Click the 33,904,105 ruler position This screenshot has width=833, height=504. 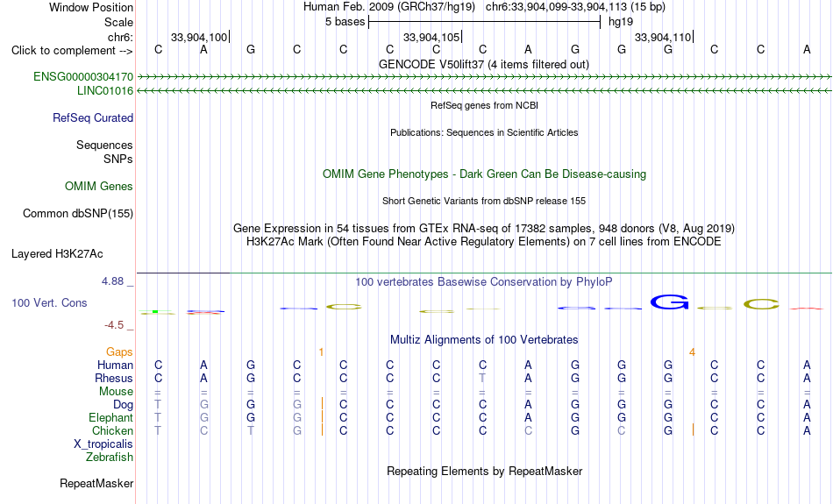point(431,37)
